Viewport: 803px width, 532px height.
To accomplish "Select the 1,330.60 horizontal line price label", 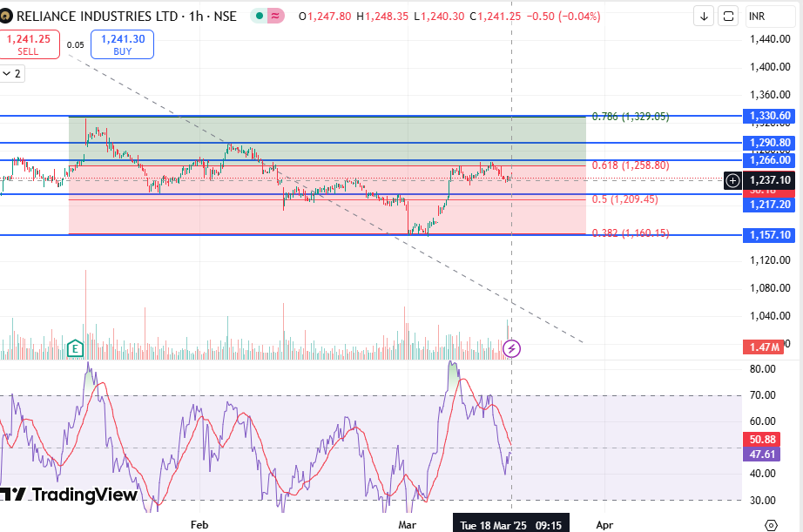I will click(770, 116).
